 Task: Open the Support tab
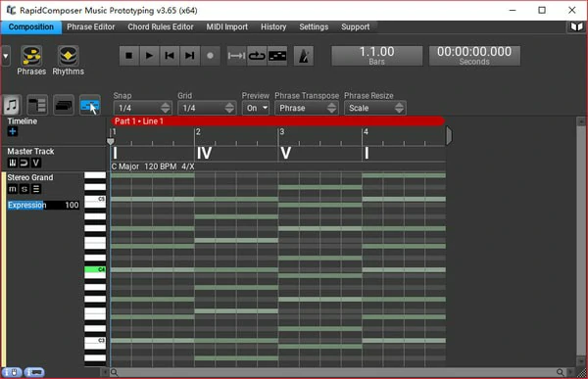coord(355,27)
